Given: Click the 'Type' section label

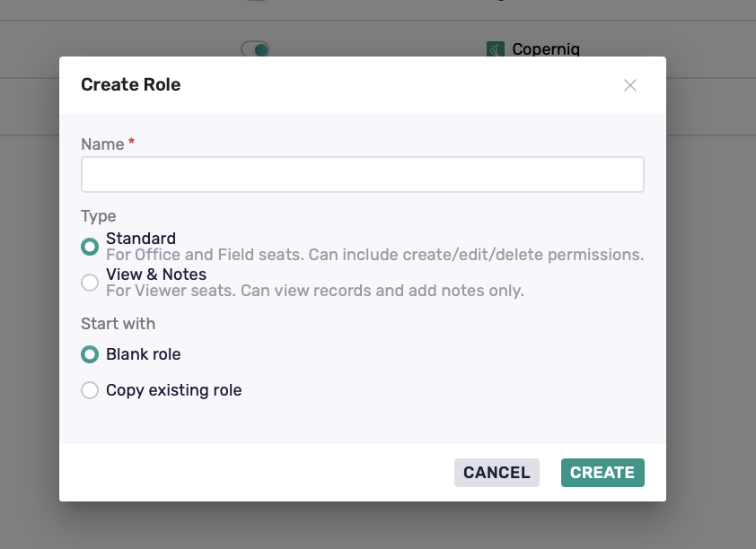Looking at the screenshot, I should [99, 216].
